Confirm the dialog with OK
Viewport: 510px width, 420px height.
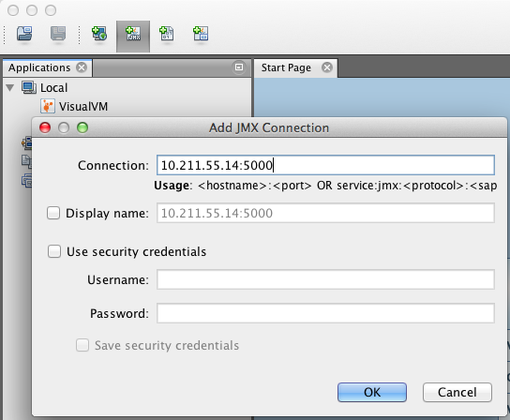click(x=372, y=392)
